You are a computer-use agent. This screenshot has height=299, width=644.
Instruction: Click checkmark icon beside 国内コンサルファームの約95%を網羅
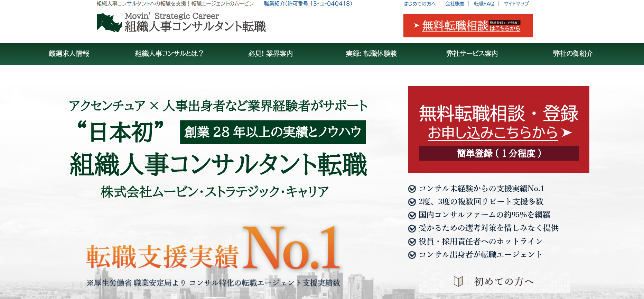coord(412,215)
